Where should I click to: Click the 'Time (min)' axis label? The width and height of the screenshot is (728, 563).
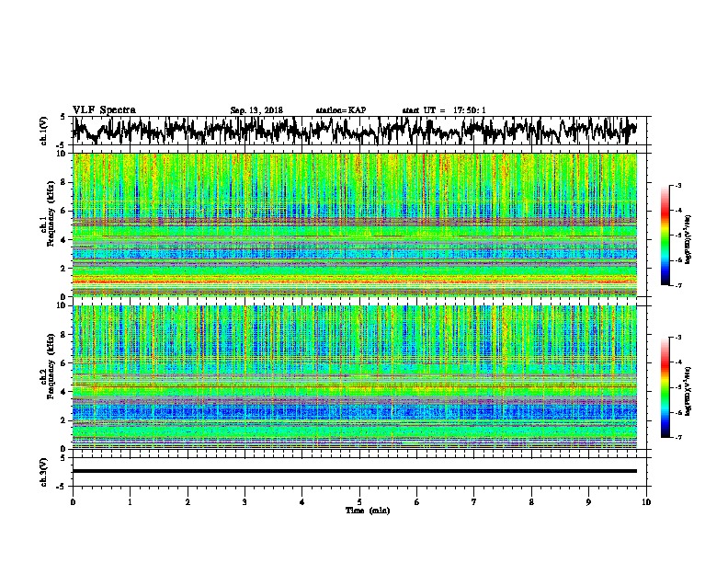point(368,511)
